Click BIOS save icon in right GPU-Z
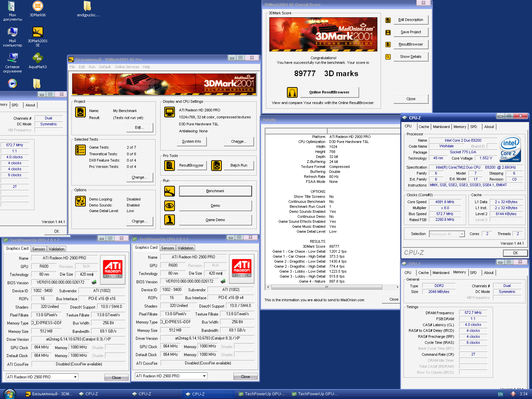 [223, 281]
